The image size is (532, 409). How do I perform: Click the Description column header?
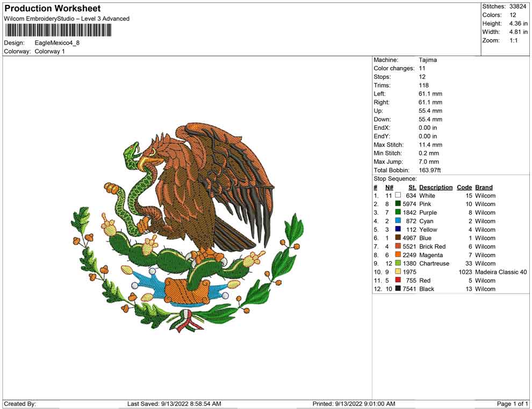click(436, 187)
